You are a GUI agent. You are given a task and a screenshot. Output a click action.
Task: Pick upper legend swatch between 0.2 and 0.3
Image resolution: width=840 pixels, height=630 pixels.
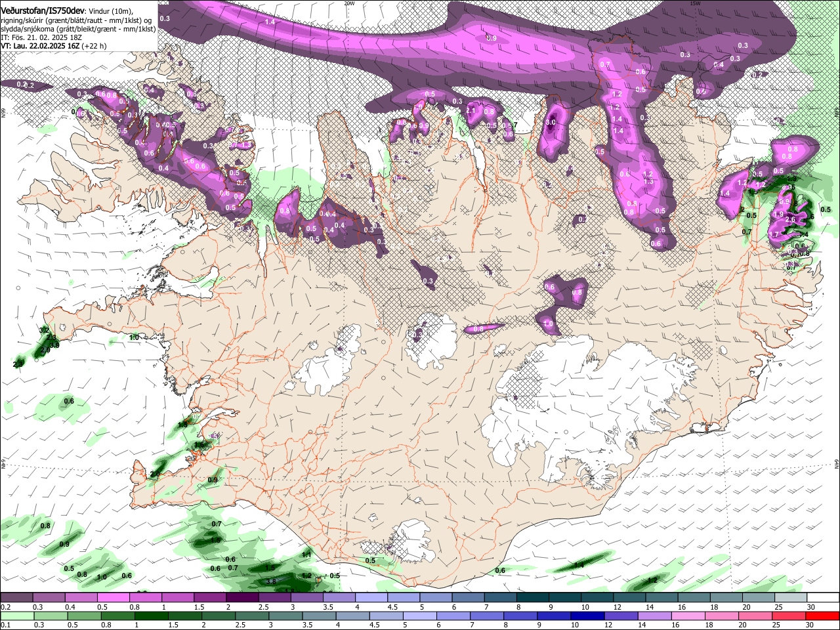[16, 597]
